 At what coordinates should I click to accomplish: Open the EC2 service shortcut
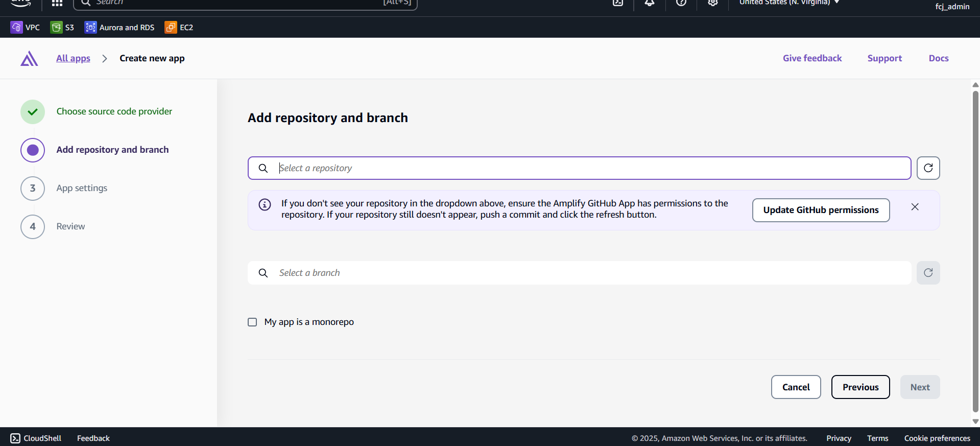179,28
